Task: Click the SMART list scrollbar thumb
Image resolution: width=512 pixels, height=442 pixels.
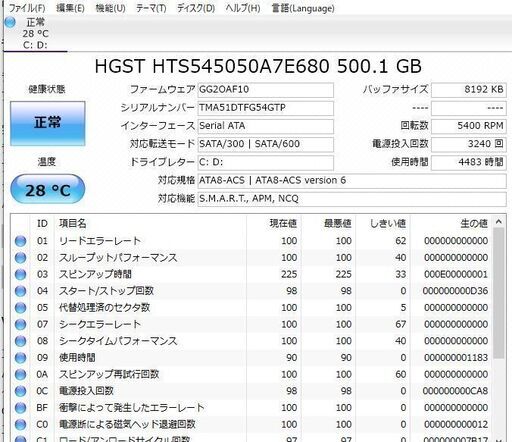Action: click(499, 293)
